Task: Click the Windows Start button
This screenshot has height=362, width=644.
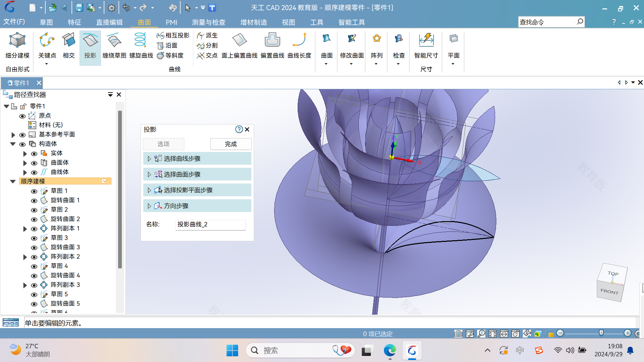Action: pyautogui.click(x=232, y=351)
